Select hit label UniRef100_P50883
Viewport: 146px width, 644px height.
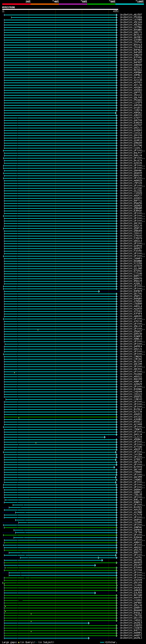tap(131, 100)
